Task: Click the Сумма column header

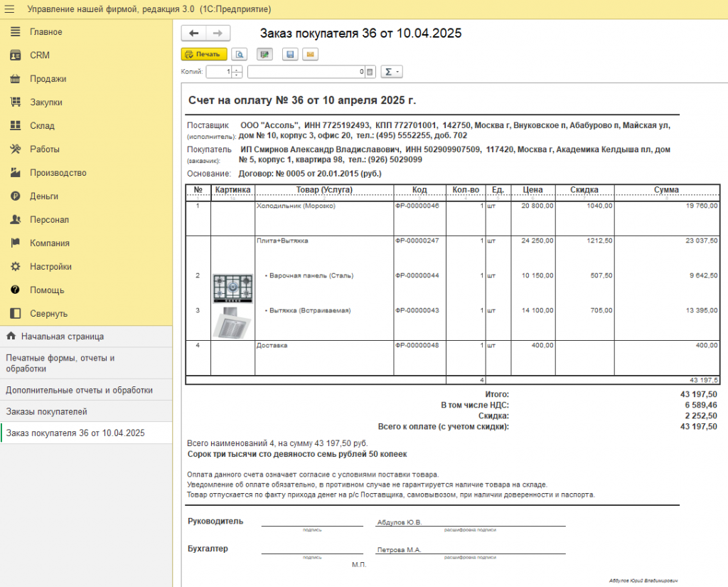Action: click(x=666, y=190)
